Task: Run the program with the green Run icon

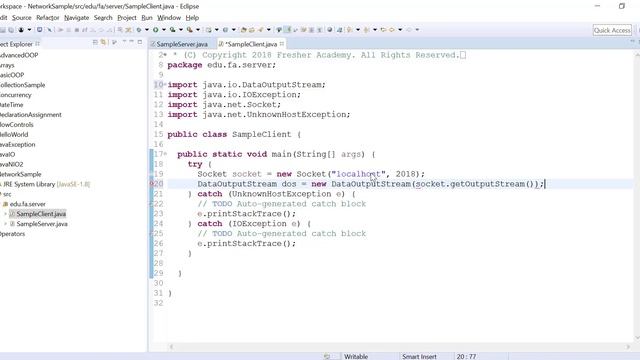Action: 156,30
